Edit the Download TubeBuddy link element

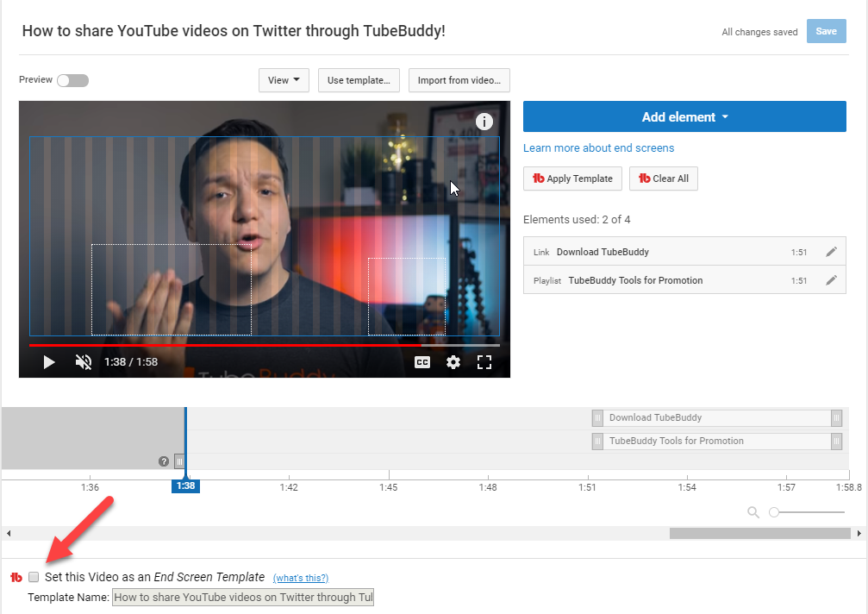pyautogui.click(x=831, y=252)
